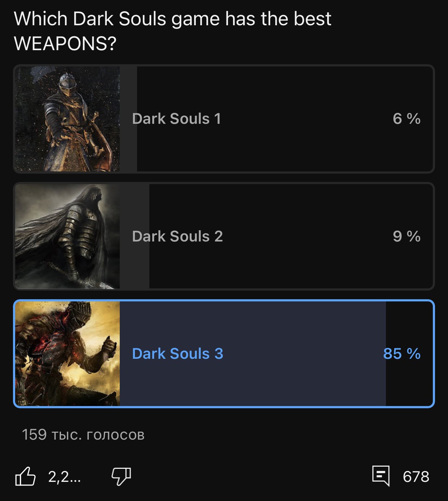Tap the thumbs-down dislike icon

(121, 476)
